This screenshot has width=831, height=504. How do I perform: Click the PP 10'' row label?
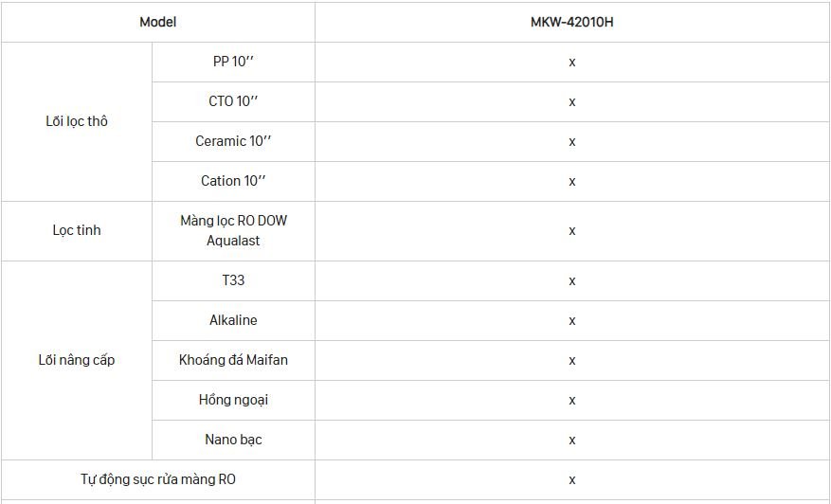233,62
